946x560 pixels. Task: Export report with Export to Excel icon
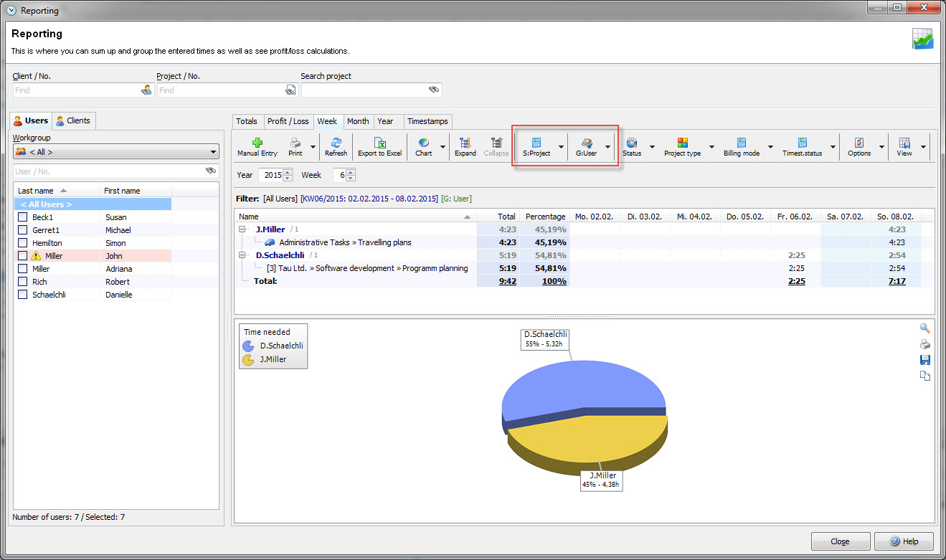379,143
